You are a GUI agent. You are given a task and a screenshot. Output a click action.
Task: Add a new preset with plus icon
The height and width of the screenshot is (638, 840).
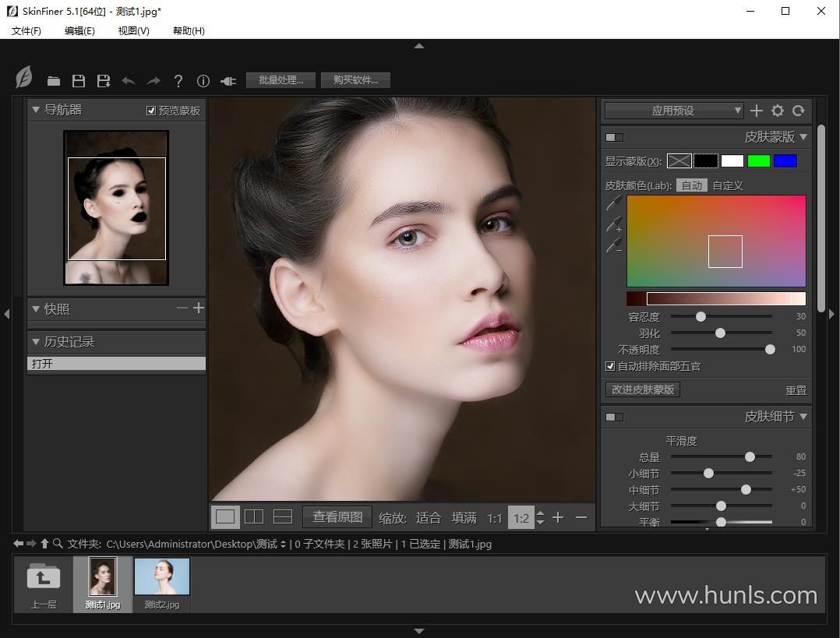tap(756, 111)
